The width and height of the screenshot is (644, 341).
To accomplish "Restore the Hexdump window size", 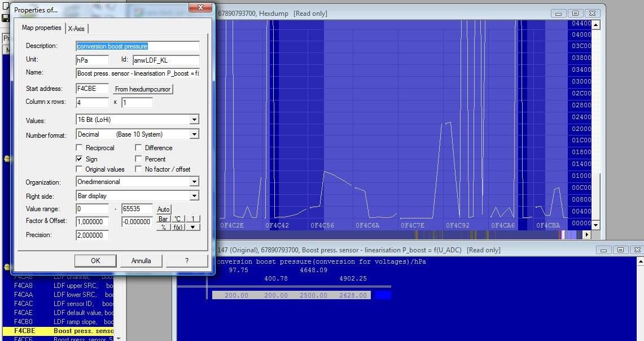I will coord(575,14).
